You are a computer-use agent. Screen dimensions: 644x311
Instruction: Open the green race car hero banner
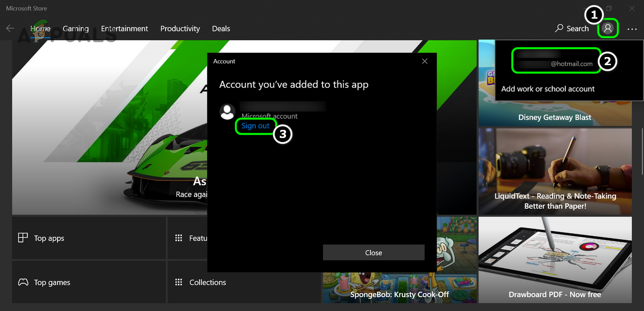pyautogui.click(x=109, y=127)
